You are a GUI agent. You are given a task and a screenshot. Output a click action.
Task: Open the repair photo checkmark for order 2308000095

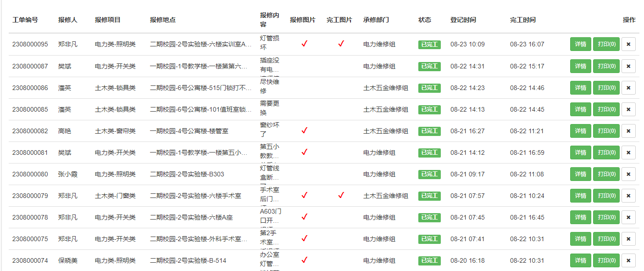click(304, 44)
